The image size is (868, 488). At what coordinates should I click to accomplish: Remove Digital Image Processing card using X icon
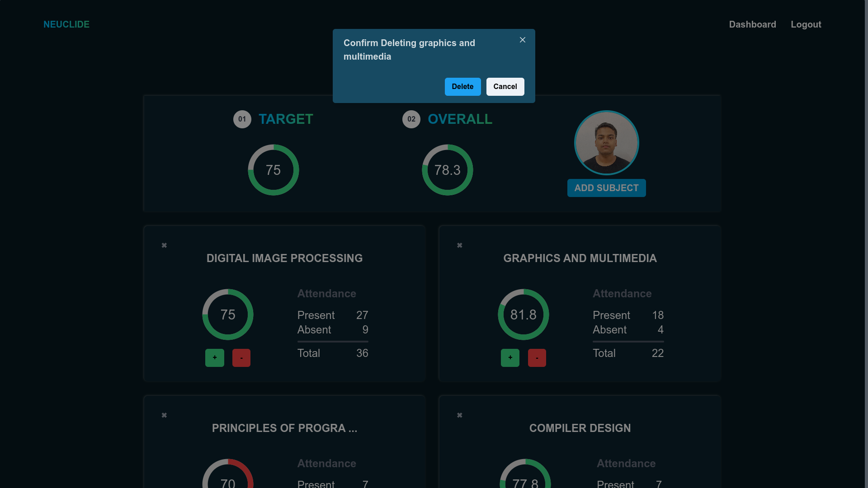point(164,245)
